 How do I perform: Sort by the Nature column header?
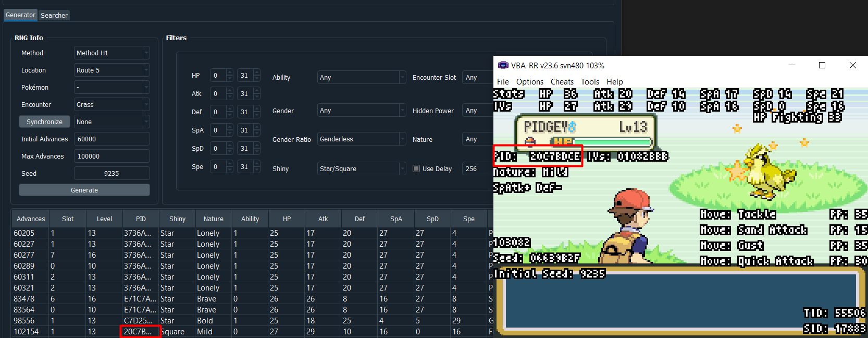tap(214, 219)
